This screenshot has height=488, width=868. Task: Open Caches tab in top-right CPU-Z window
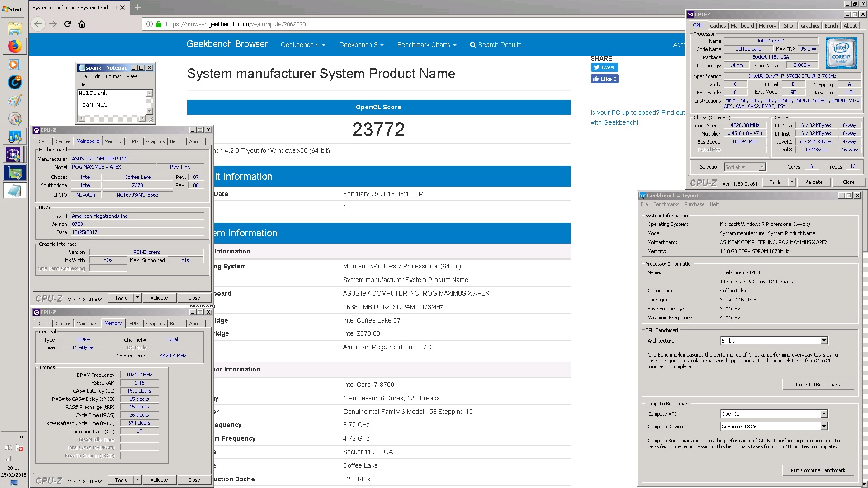click(717, 26)
